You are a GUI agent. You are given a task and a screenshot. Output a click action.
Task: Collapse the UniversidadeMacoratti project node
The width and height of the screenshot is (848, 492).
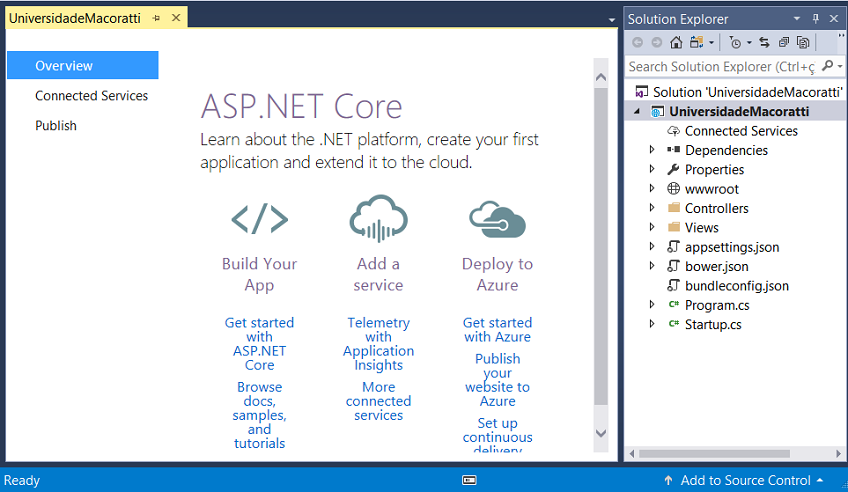pyautogui.click(x=638, y=112)
